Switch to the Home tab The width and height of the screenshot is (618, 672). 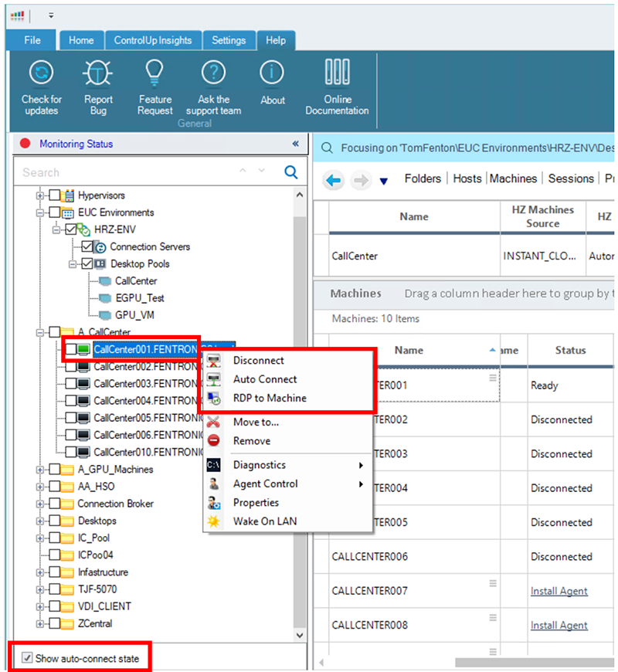click(81, 40)
